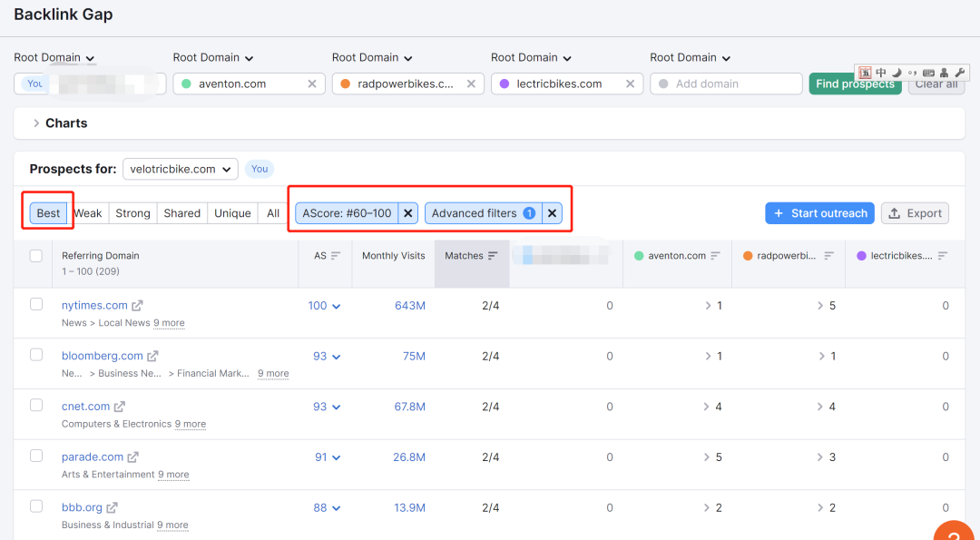
Task: Open cnet.com external link icon
Action: [x=120, y=407]
